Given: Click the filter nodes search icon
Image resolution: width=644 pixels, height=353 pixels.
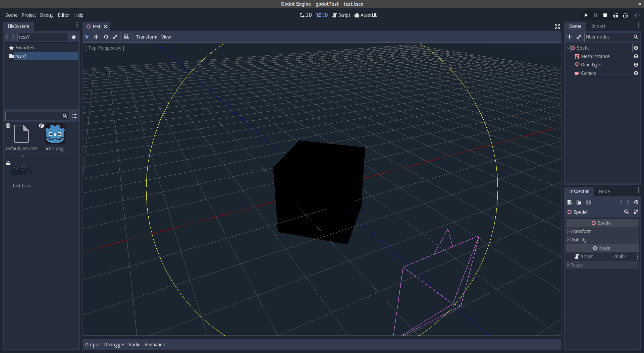Looking at the screenshot, I should [636, 37].
